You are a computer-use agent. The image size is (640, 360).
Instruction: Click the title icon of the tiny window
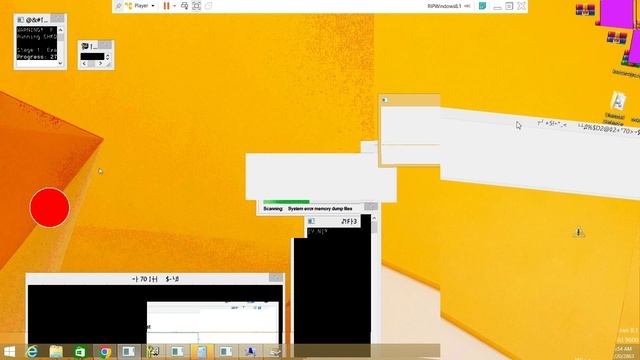(x=85, y=46)
